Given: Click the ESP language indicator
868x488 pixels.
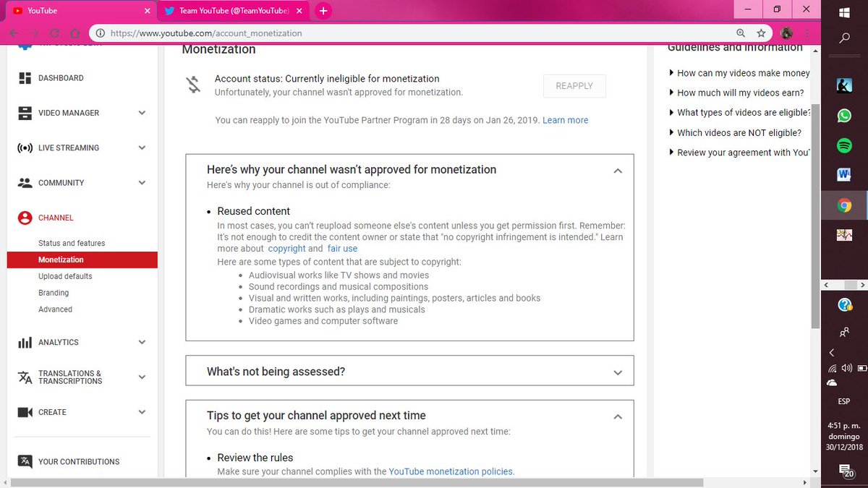Looking at the screenshot, I should [844, 402].
